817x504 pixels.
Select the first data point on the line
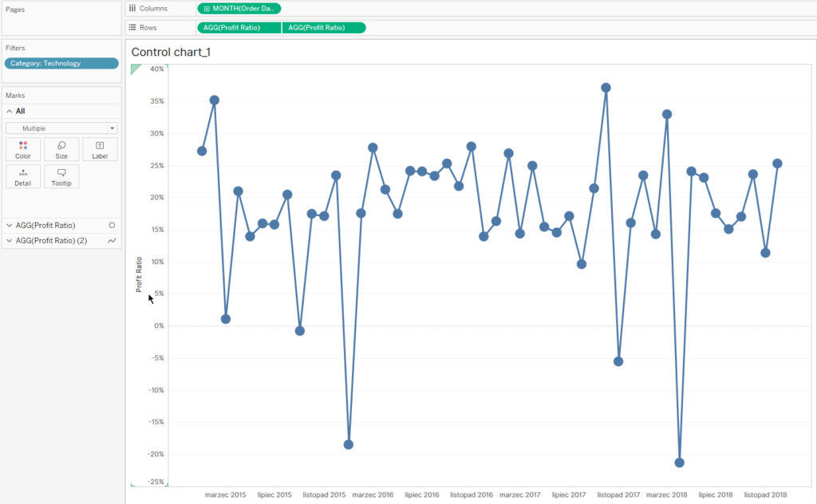(202, 151)
